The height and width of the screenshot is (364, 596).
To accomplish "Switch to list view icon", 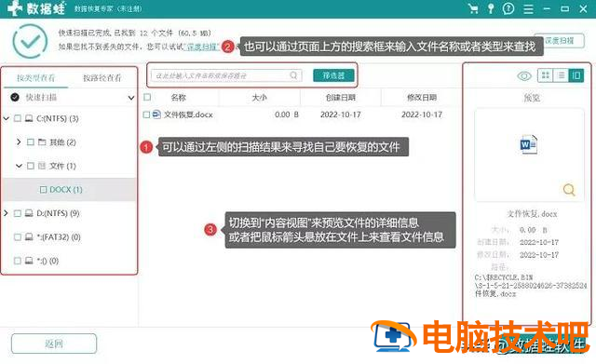I will click(x=561, y=75).
